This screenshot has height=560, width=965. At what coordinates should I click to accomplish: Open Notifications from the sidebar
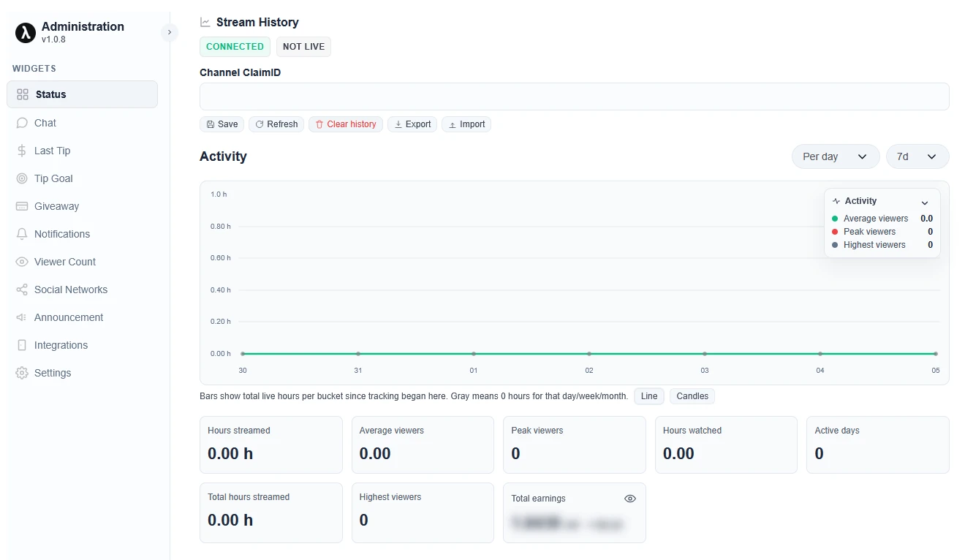[x=82, y=234]
